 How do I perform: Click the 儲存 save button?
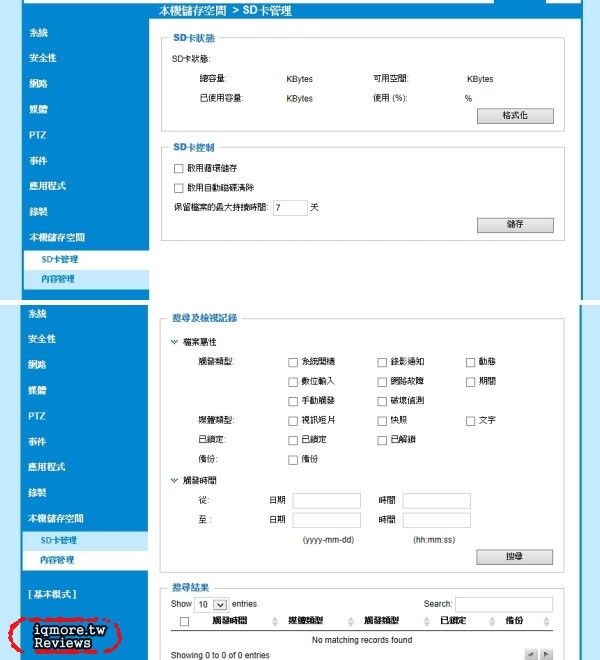click(x=515, y=225)
